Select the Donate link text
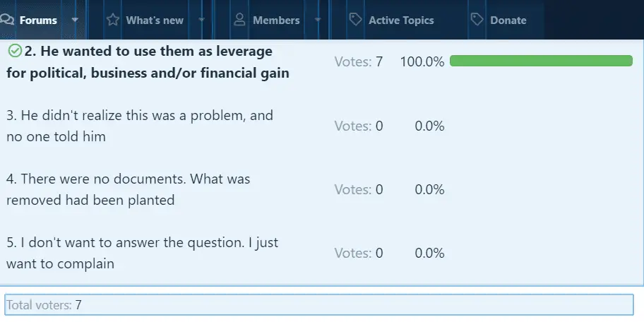 tap(508, 20)
